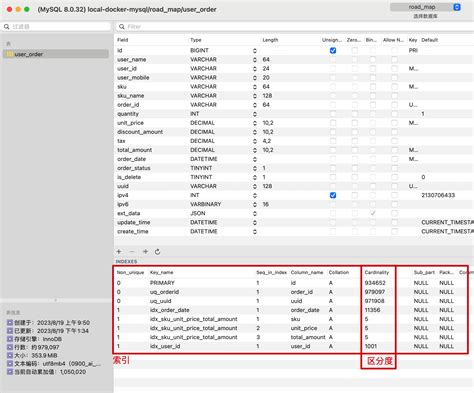Viewport: 474px width, 393px height.
Task: Sort fields by the Field column header
Action: point(123,40)
